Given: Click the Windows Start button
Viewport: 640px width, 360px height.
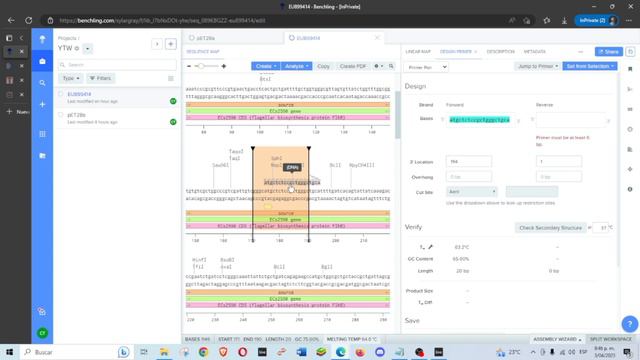Looking at the screenshot, I should pyautogui.click(x=9, y=352).
